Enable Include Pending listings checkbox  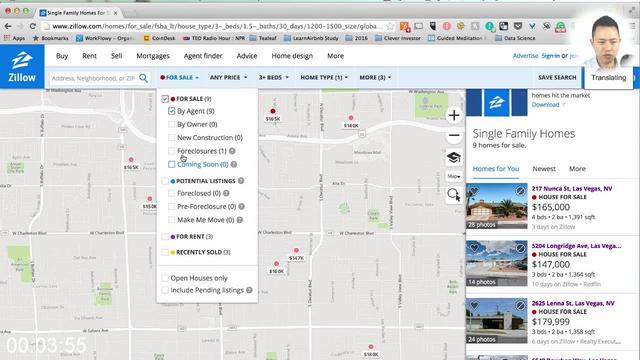coord(165,290)
